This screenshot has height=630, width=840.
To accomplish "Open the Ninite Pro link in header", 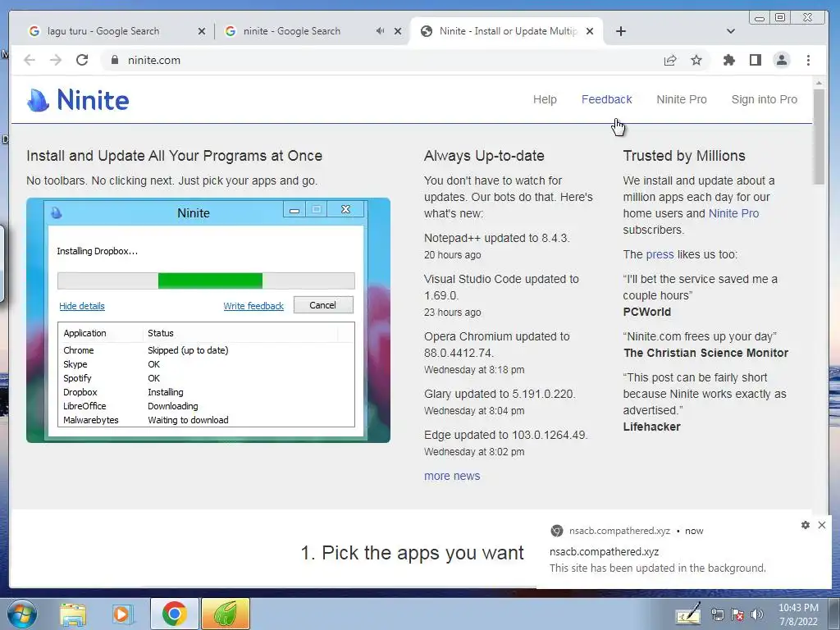I will (682, 99).
